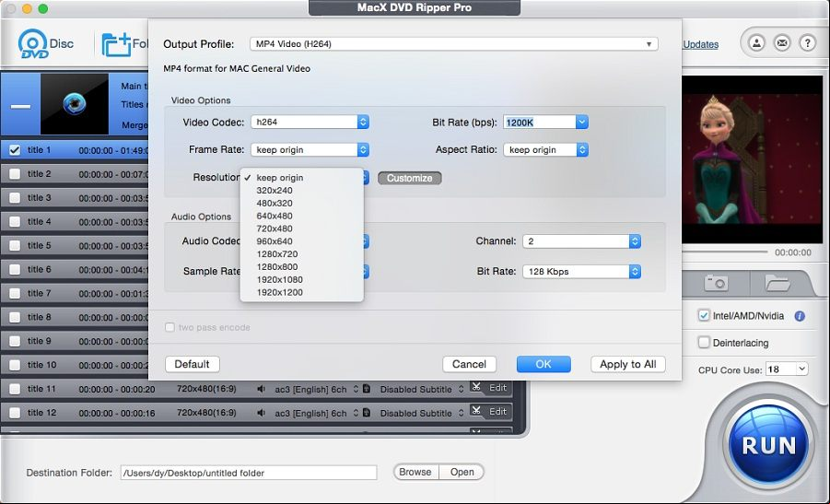The width and height of the screenshot is (830, 504).
Task: Click the disc thumbnail preview
Action: pos(75,104)
